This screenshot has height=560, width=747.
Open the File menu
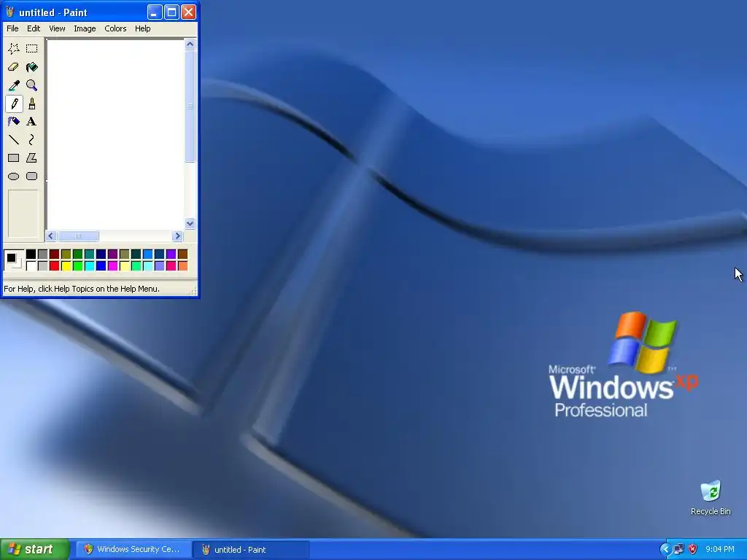point(13,28)
